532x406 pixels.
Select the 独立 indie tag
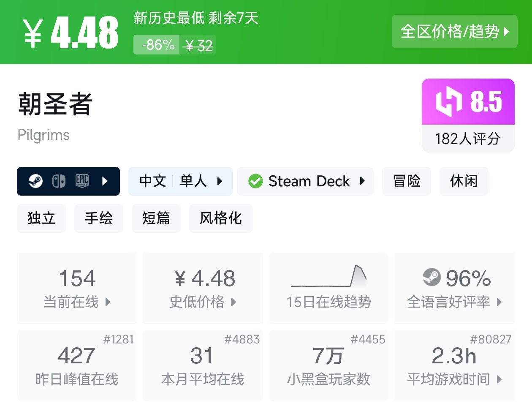pos(41,218)
